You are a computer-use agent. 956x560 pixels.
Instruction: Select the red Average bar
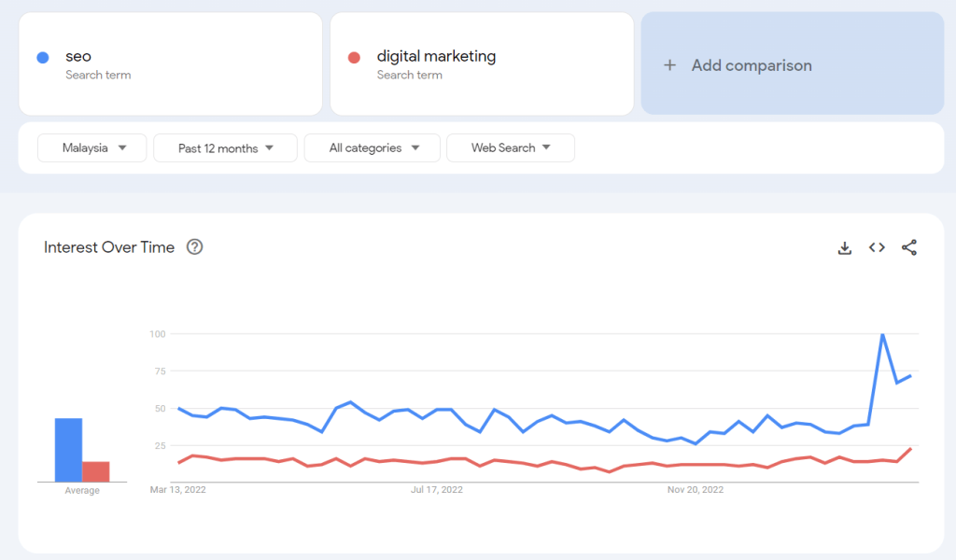96,469
